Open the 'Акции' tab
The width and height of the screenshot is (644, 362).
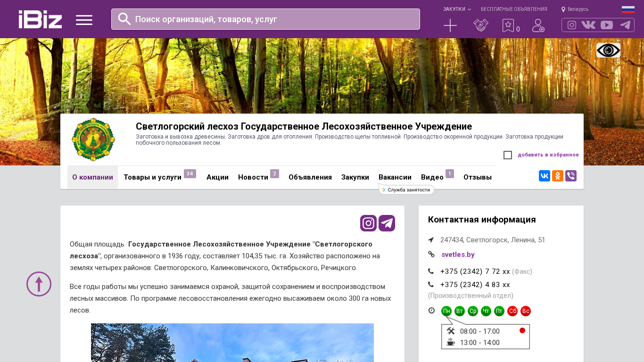point(217,177)
